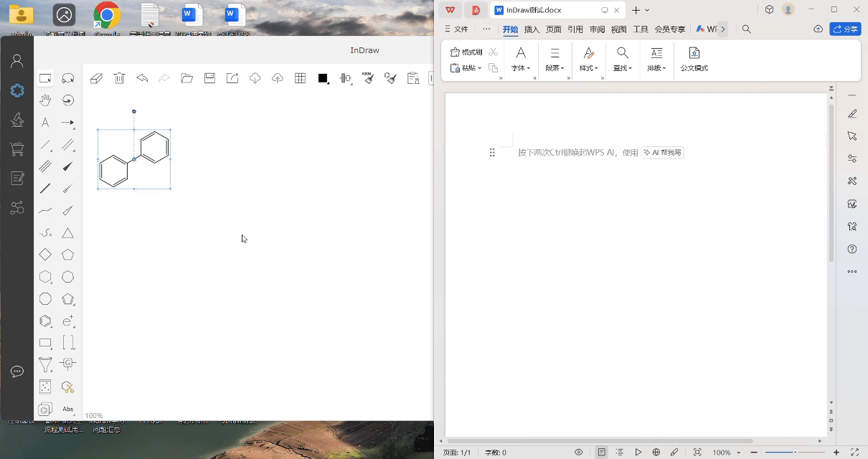
Task: Expand the 查找 find dropdown in WPS
Action: pyautogui.click(x=623, y=68)
